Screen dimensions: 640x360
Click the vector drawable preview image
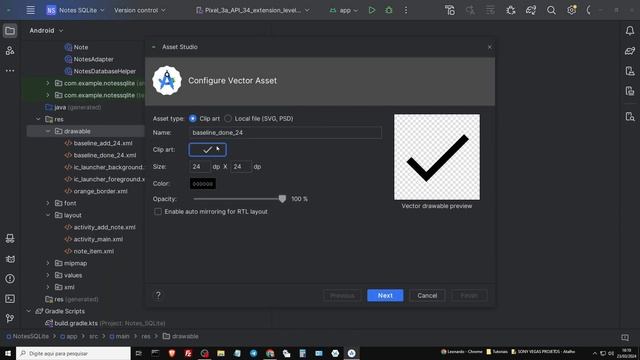tap(437, 157)
